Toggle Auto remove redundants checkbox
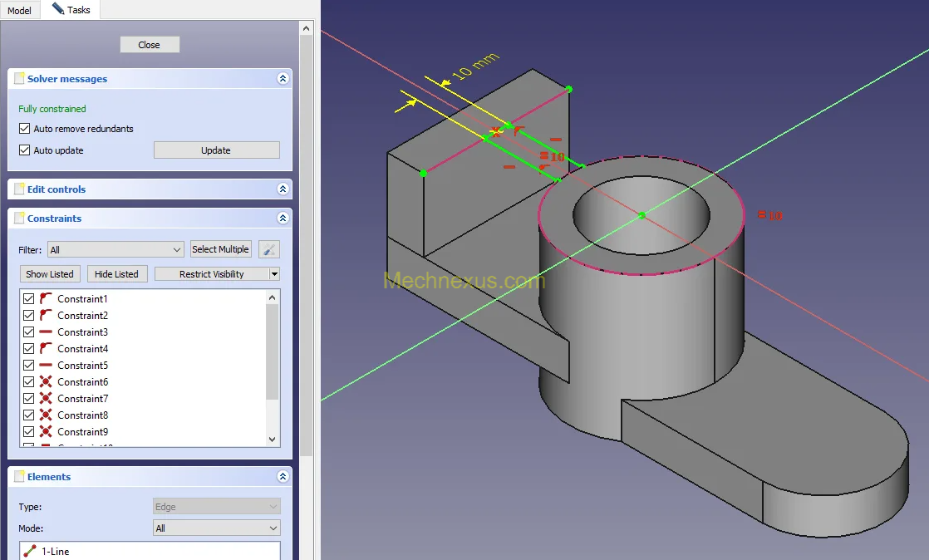The image size is (929, 560). 24,129
